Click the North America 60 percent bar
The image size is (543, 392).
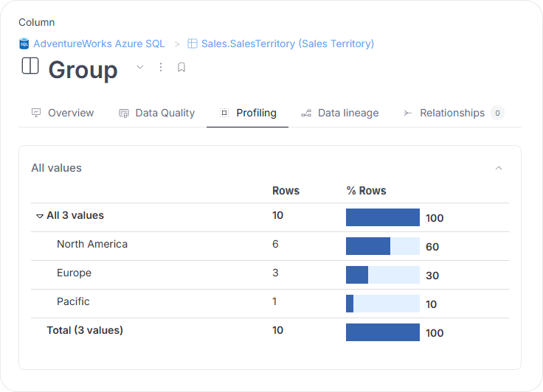(382, 246)
